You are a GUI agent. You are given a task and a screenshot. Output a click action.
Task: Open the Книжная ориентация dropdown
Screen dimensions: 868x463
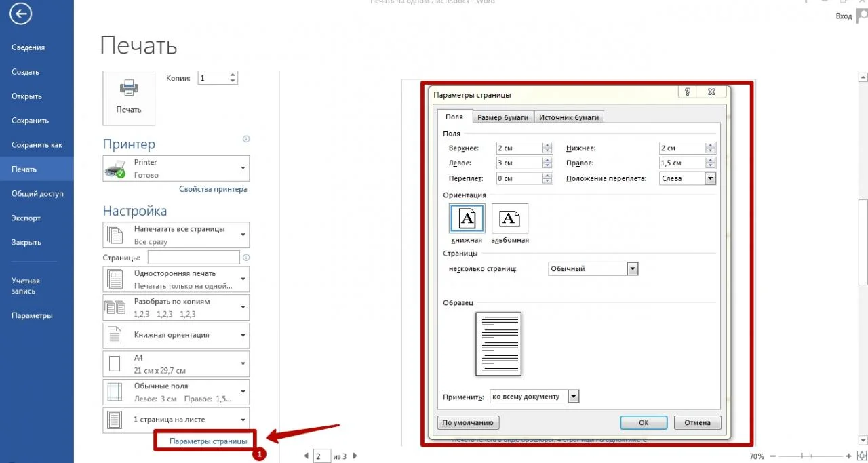(x=176, y=336)
